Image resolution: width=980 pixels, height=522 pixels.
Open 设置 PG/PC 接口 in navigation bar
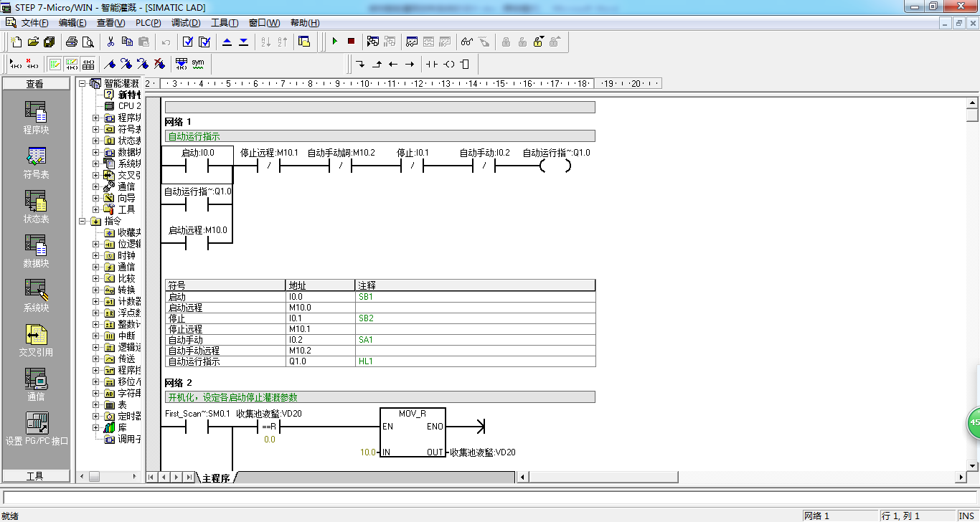(36, 430)
